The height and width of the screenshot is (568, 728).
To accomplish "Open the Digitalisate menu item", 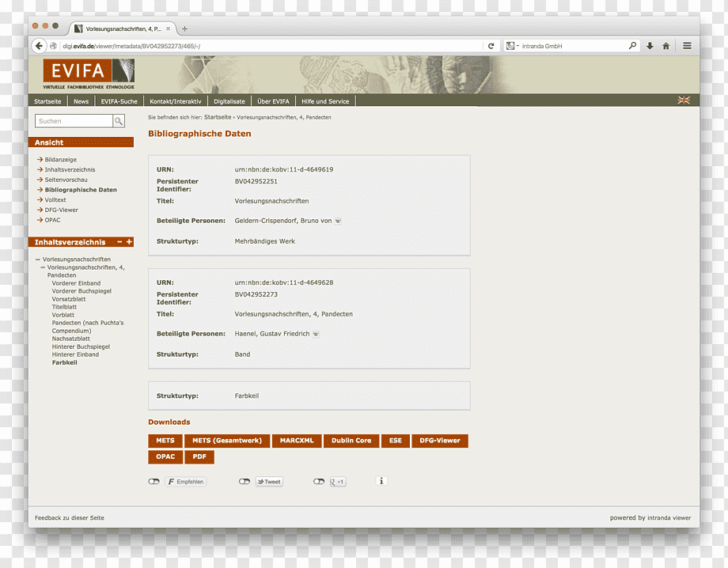I will click(x=229, y=101).
